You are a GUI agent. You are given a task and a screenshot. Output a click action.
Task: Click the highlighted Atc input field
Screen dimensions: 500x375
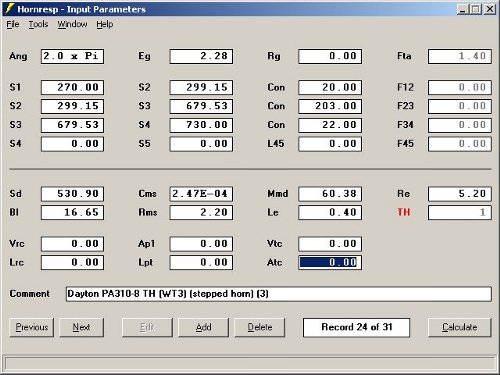pyautogui.click(x=330, y=263)
